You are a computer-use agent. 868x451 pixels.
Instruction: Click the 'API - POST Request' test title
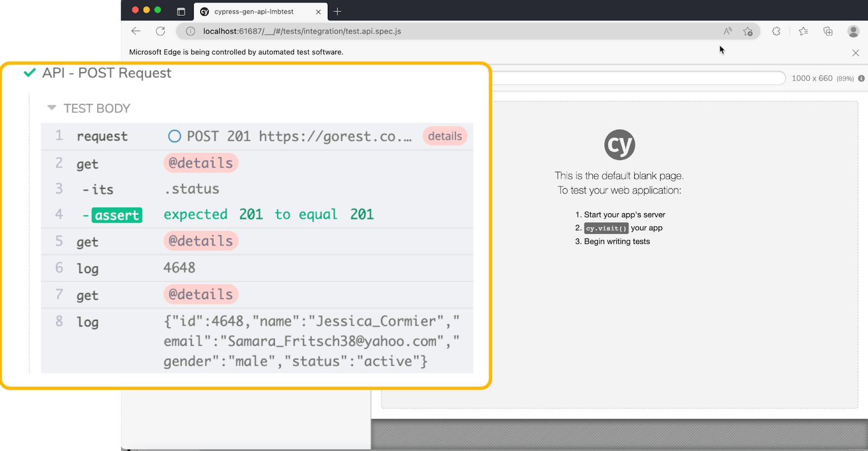click(107, 73)
